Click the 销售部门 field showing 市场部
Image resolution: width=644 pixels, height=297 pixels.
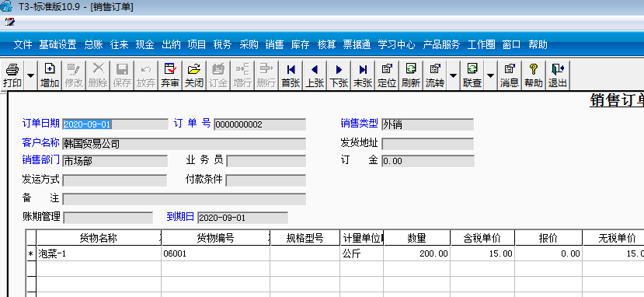click(x=115, y=161)
